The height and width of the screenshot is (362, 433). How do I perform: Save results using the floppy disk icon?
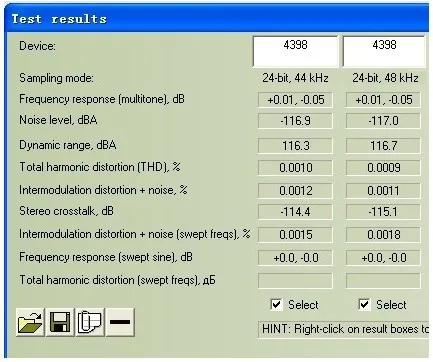(60, 322)
